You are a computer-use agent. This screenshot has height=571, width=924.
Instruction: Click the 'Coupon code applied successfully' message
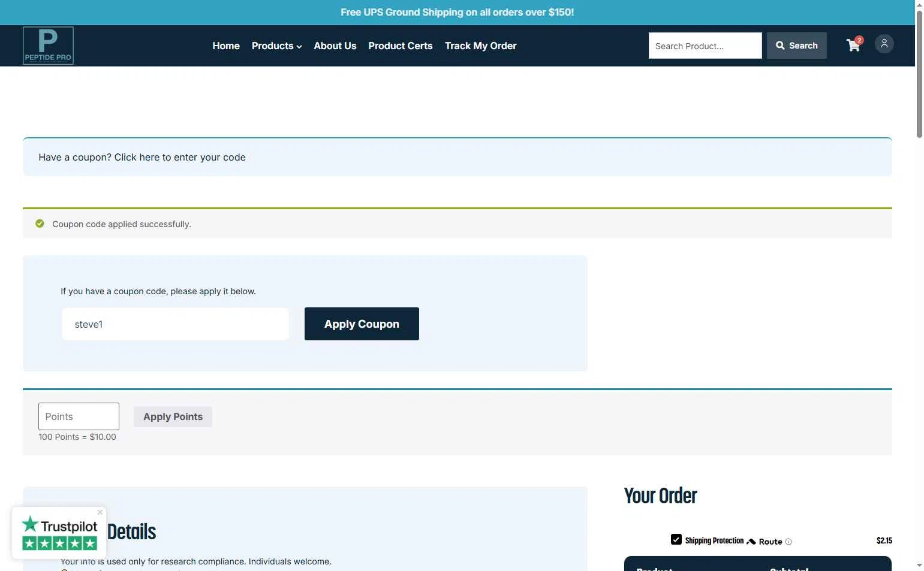coord(122,224)
